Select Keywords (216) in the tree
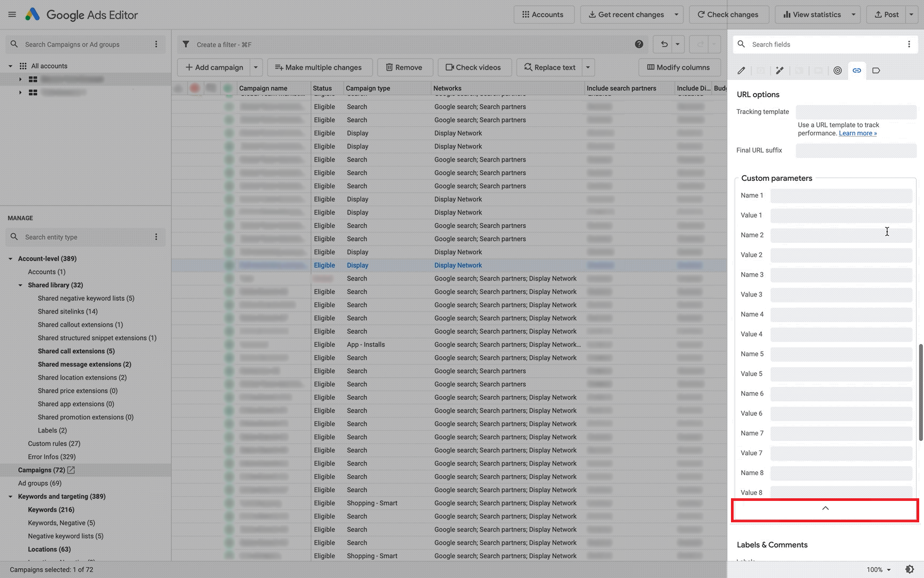The height and width of the screenshot is (578, 924). click(x=51, y=509)
